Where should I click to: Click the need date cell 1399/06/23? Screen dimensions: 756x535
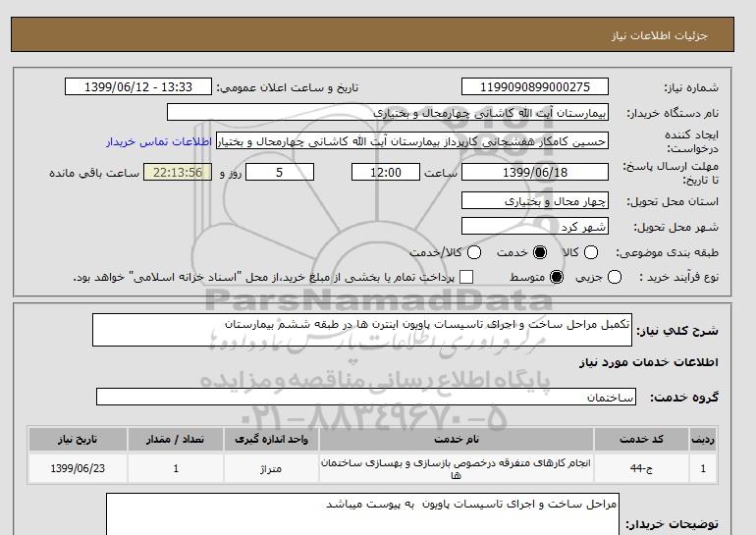tap(78, 468)
